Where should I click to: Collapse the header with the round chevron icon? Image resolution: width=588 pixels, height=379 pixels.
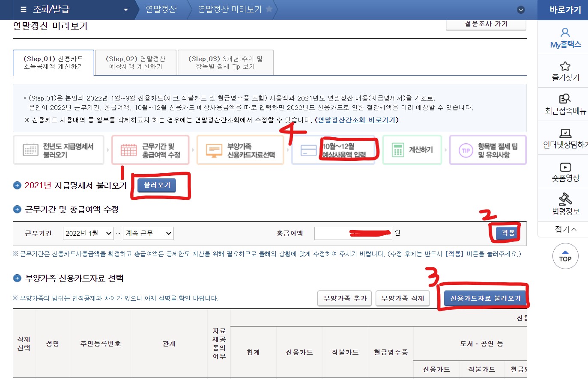[521, 10]
